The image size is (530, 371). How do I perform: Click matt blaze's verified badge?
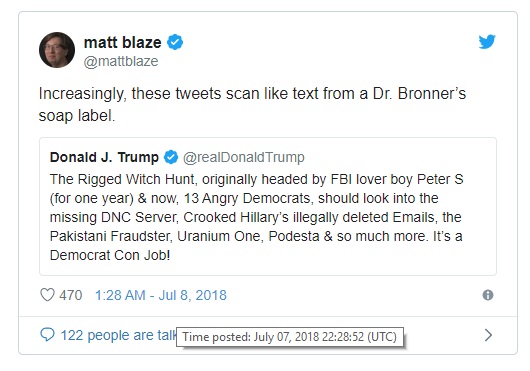click(175, 42)
